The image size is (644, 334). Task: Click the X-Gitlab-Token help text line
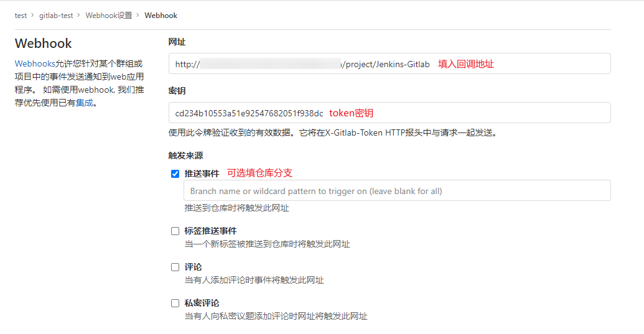point(333,133)
